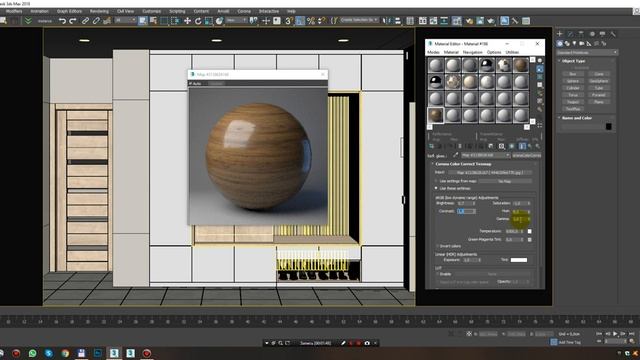
Task: Click Go to Parent icon in Material Editor
Action: pos(530,146)
